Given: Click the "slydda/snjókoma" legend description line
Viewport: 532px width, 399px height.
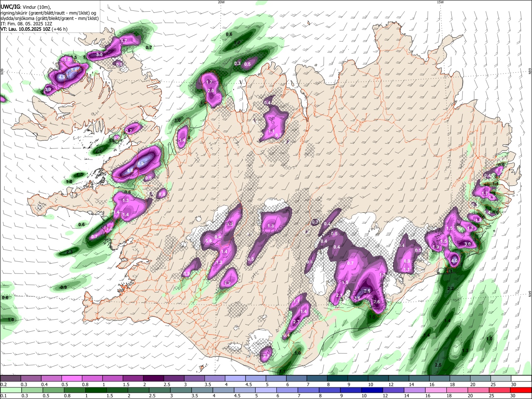Looking at the screenshot, I should tap(49, 18).
